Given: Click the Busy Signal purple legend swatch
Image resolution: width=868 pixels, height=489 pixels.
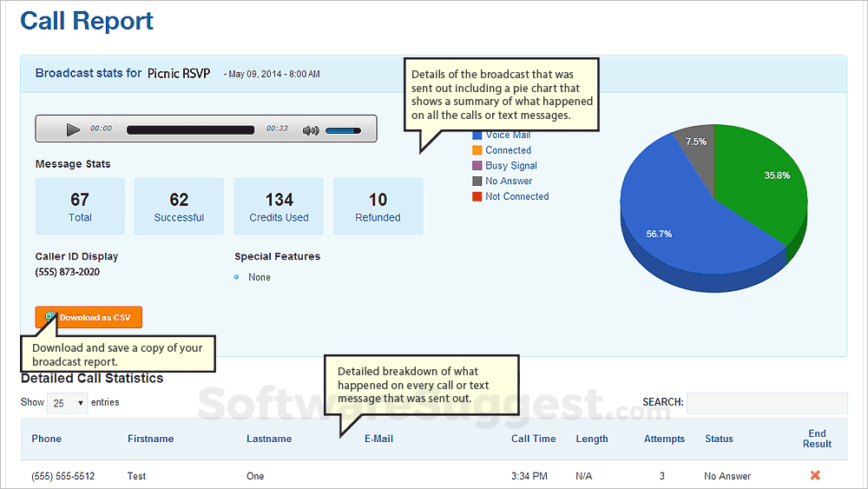Looking at the screenshot, I should [x=477, y=166].
